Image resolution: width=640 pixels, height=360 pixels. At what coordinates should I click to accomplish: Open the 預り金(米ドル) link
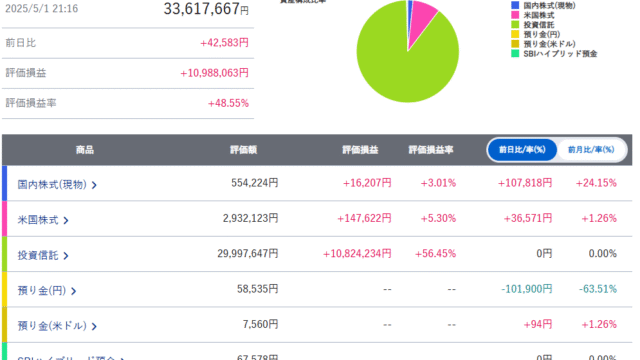click(52, 326)
